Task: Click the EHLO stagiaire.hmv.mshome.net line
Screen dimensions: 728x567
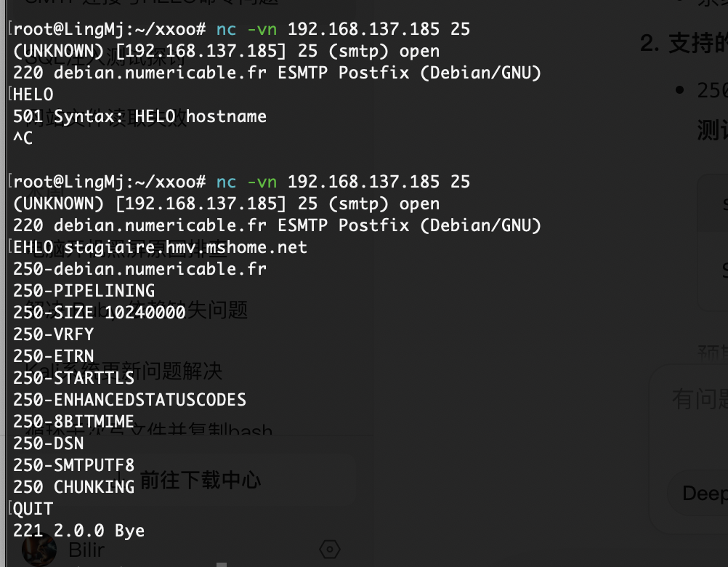Action: (160, 247)
